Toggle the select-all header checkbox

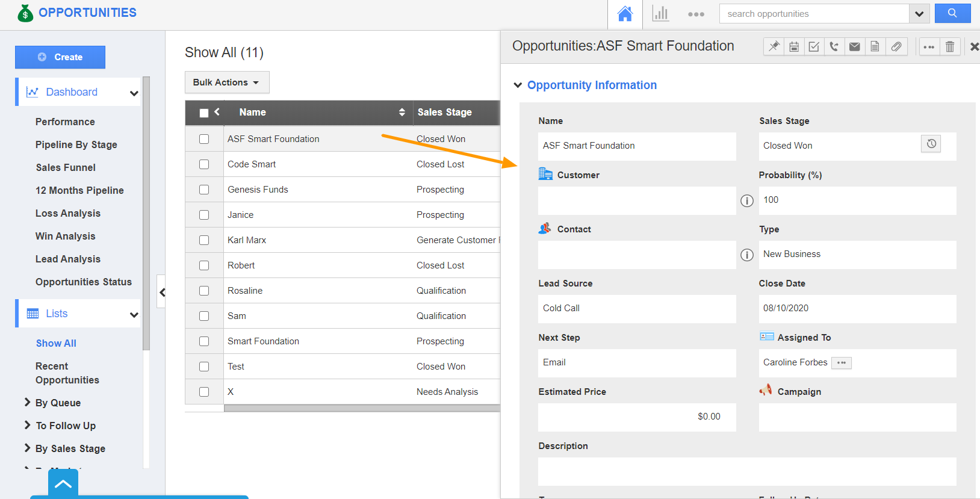coord(204,113)
